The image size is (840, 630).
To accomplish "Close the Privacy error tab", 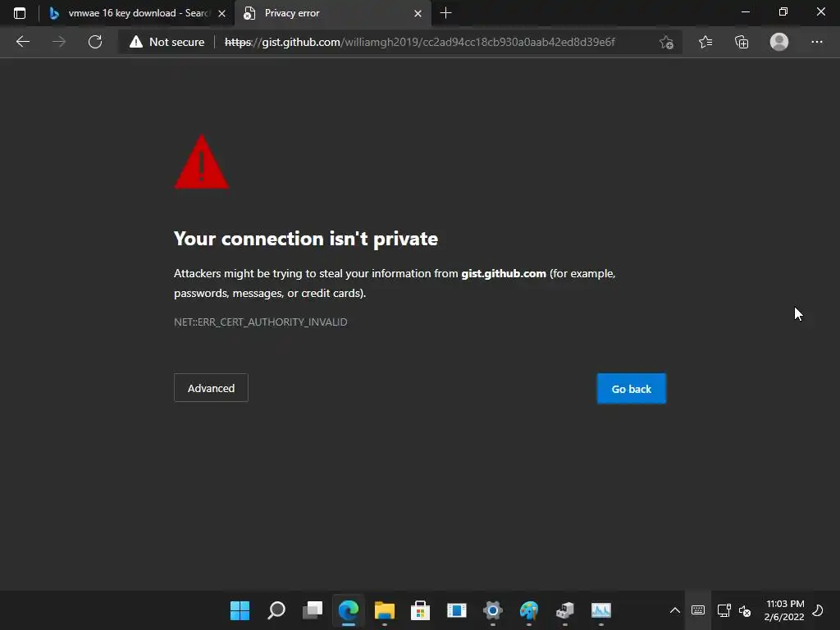I will [x=418, y=13].
